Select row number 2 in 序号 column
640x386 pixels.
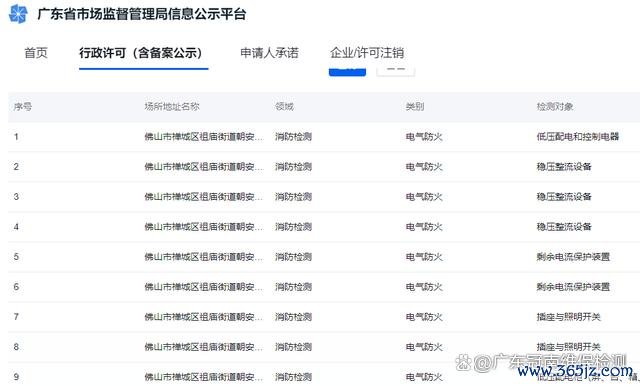coord(16,167)
